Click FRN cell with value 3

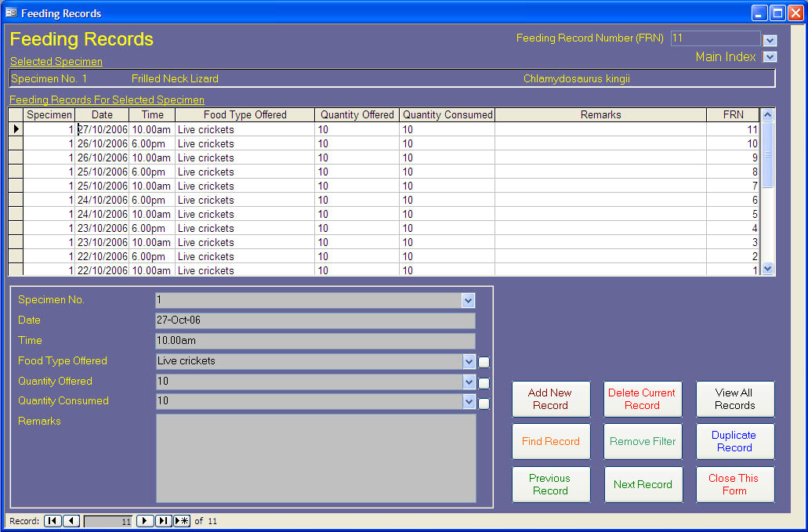pos(733,243)
